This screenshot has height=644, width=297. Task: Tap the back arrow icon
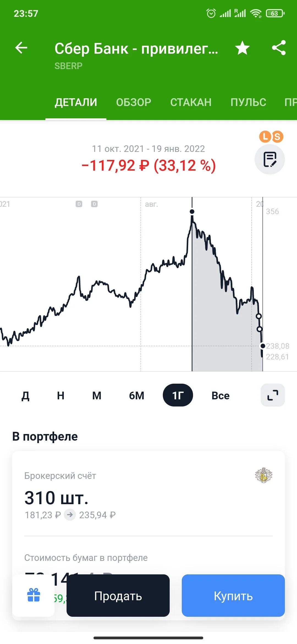(x=21, y=48)
